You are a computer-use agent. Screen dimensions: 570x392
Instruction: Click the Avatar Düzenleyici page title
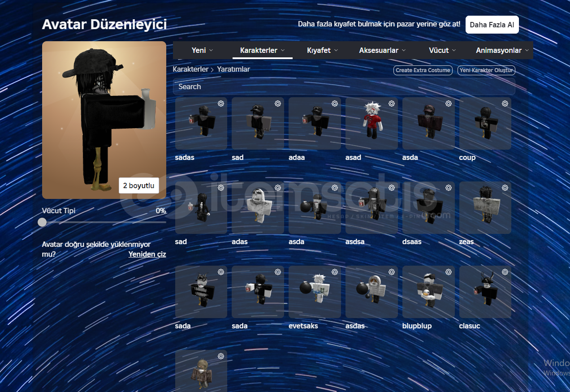point(104,25)
